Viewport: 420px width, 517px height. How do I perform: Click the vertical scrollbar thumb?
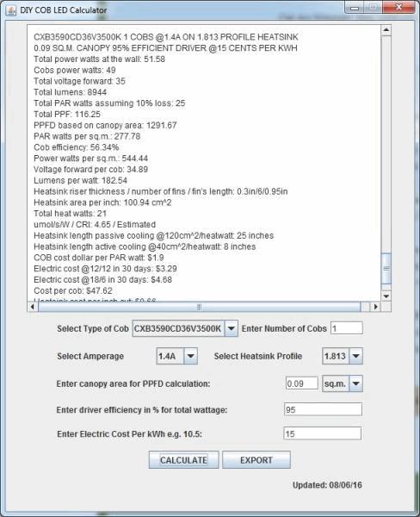[x=386, y=268]
